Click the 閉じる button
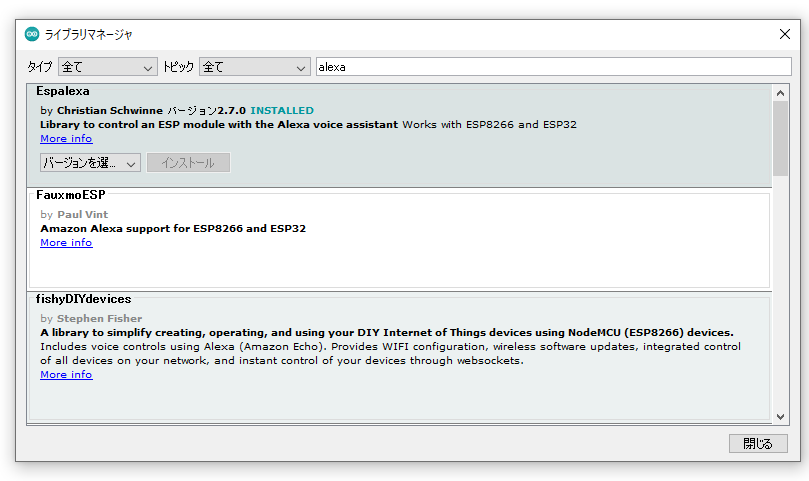 click(x=758, y=443)
